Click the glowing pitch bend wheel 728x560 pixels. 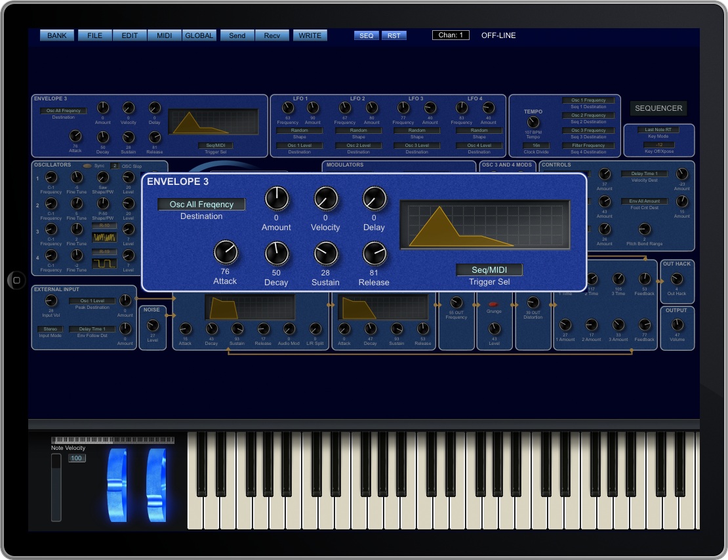tap(117, 485)
